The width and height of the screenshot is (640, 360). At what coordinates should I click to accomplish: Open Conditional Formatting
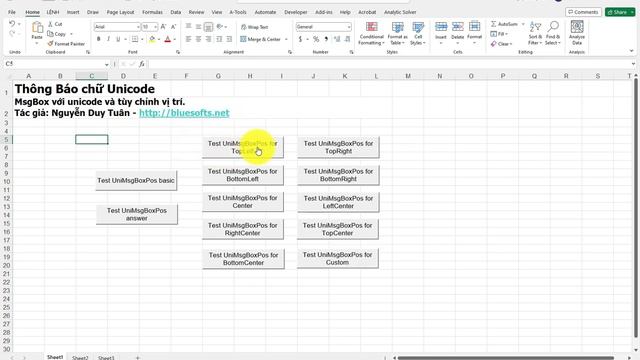[x=371, y=33]
